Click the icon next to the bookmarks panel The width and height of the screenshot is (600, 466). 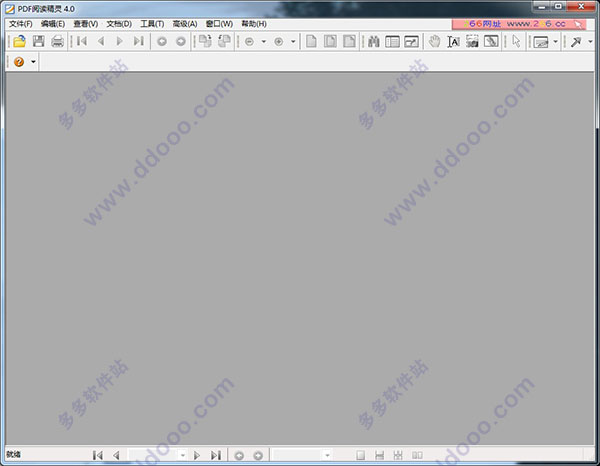[x=411, y=41]
